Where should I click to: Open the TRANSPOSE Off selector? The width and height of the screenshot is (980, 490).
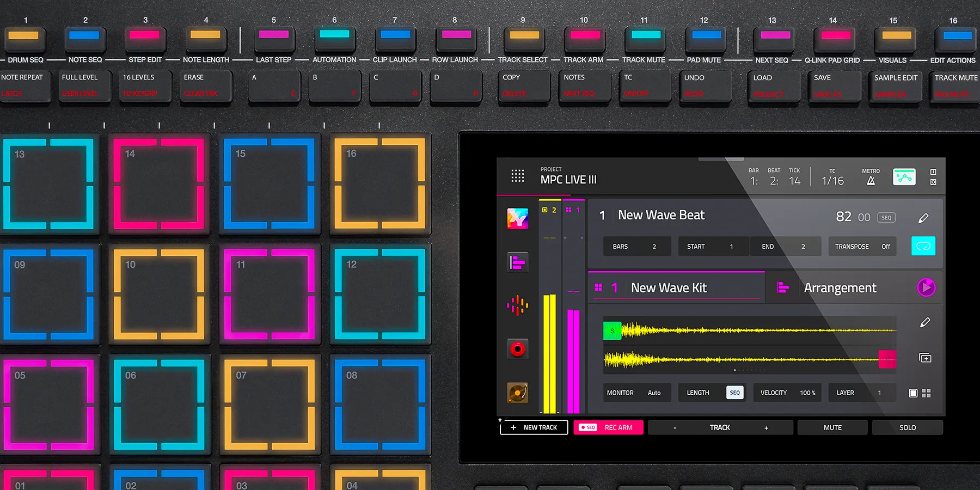pos(862,246)
